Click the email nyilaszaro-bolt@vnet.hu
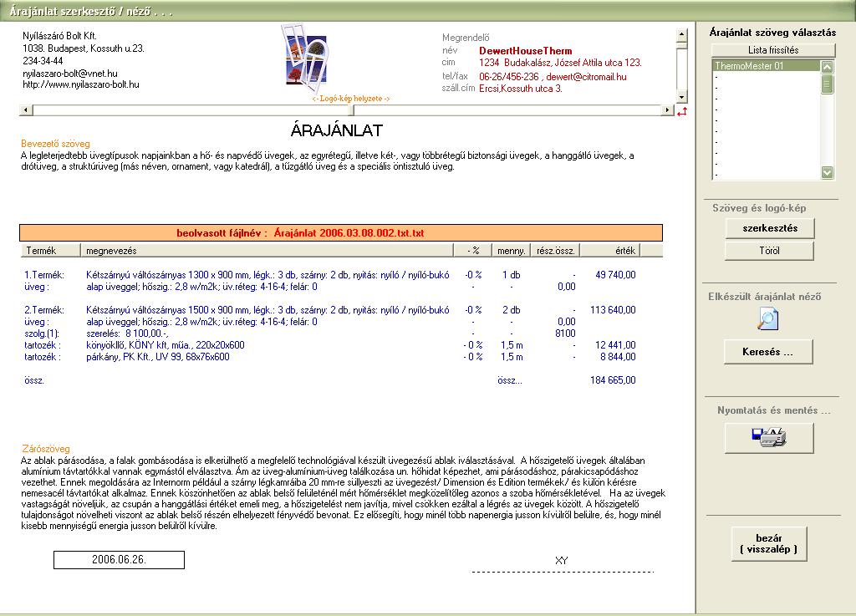The width and height of the screenshot is (856, 616). [x=70, y=74]
